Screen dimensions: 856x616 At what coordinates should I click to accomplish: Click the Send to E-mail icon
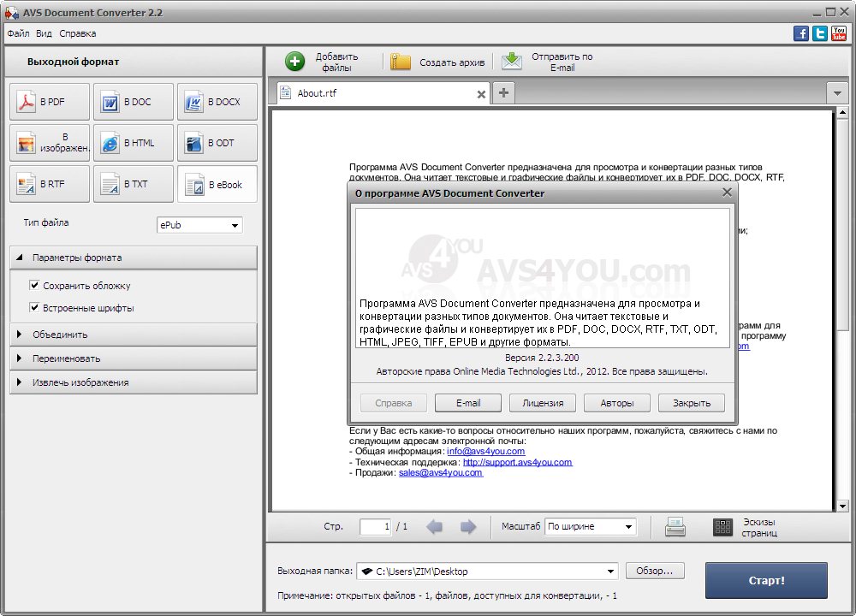(512, 62)
